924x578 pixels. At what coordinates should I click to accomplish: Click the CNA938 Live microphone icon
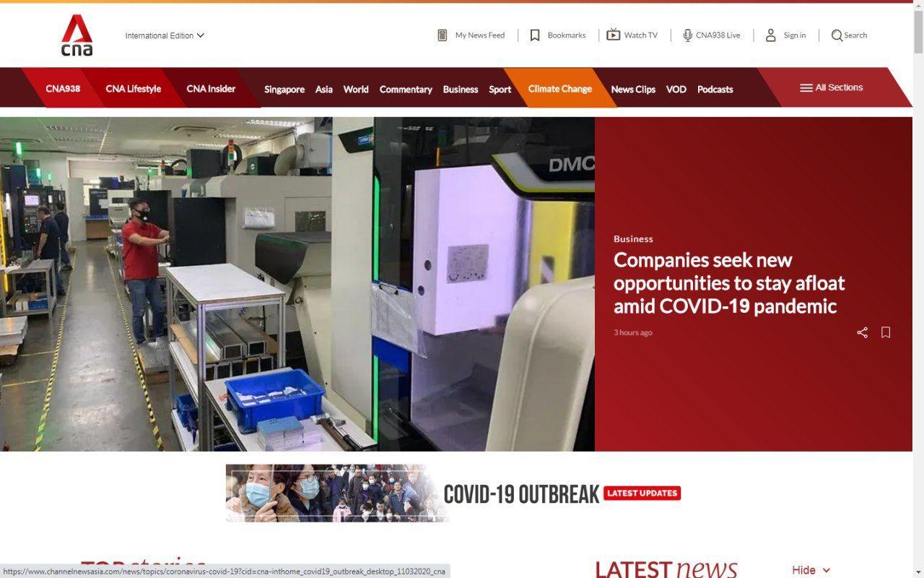pos(687,35)
